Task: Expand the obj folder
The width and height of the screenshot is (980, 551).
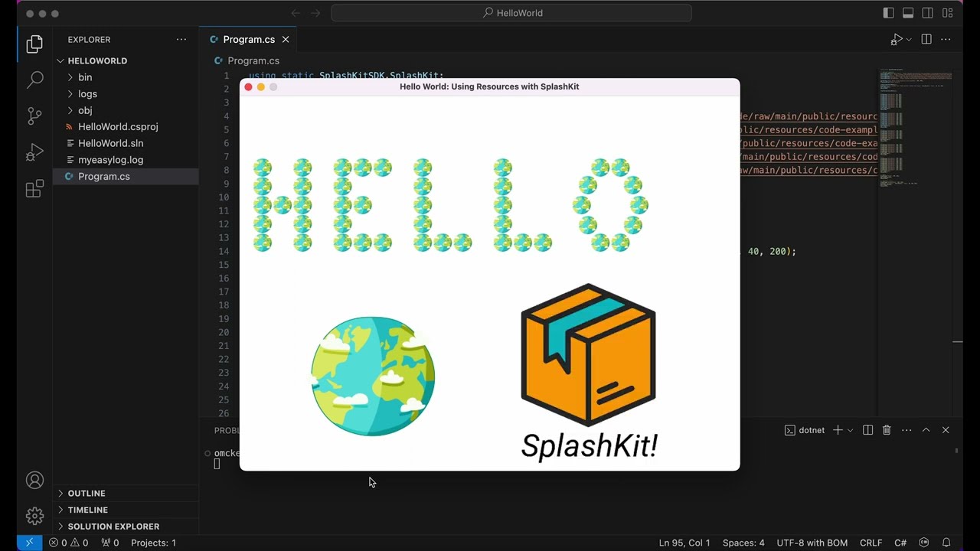Action: click(126, 110)
